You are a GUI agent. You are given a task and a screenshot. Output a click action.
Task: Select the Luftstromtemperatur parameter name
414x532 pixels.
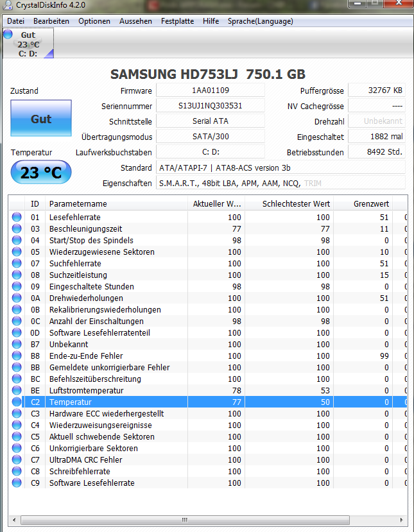point(86,391)
